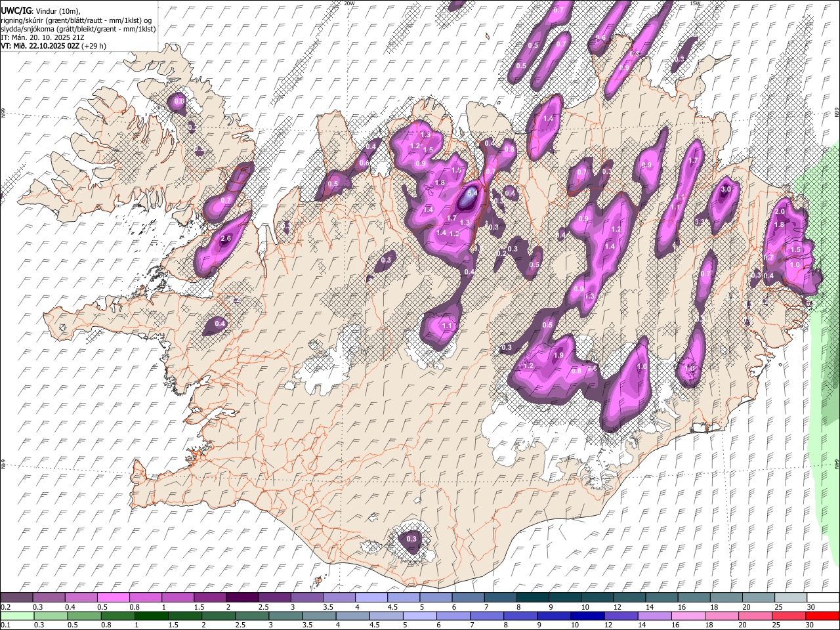The width and height of the screenshot is (840, 630).
Task: Click the 20W longitude label
Action: [349, 3]
